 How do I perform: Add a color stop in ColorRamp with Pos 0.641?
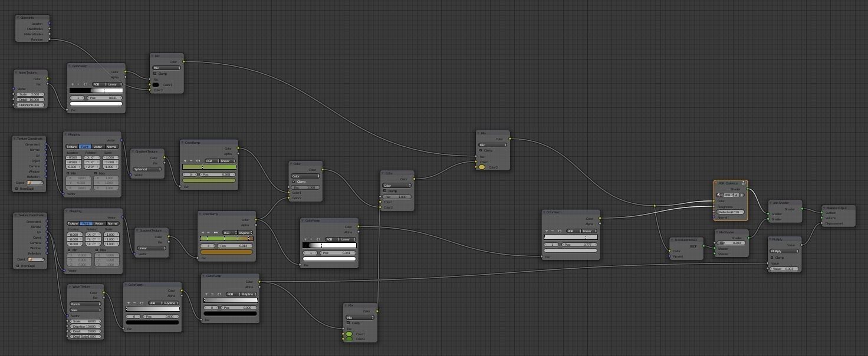tap(73, 84)
